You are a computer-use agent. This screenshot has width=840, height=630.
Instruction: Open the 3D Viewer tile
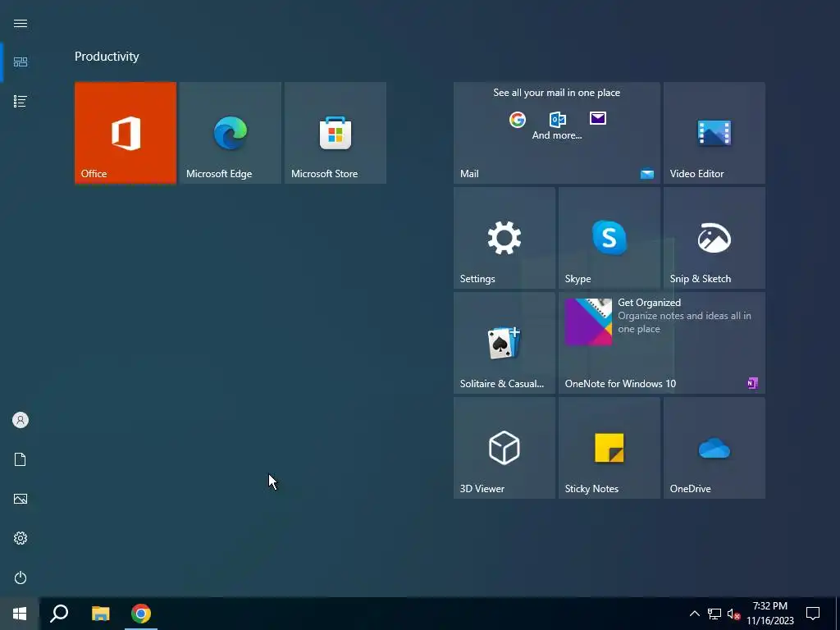coord(504,448)
